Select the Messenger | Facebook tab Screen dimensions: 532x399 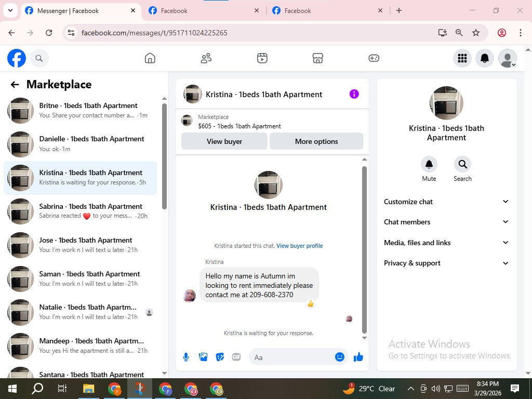[81, 10]
